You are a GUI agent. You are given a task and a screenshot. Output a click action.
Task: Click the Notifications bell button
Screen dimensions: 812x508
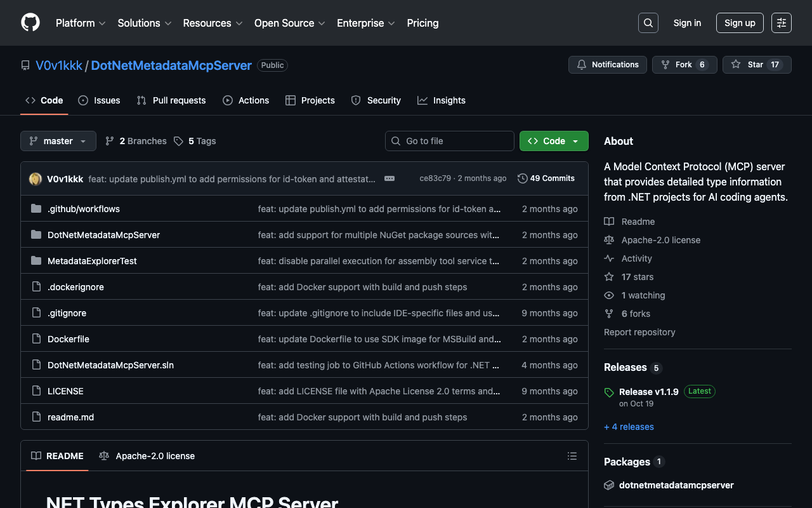click(608, 65)
